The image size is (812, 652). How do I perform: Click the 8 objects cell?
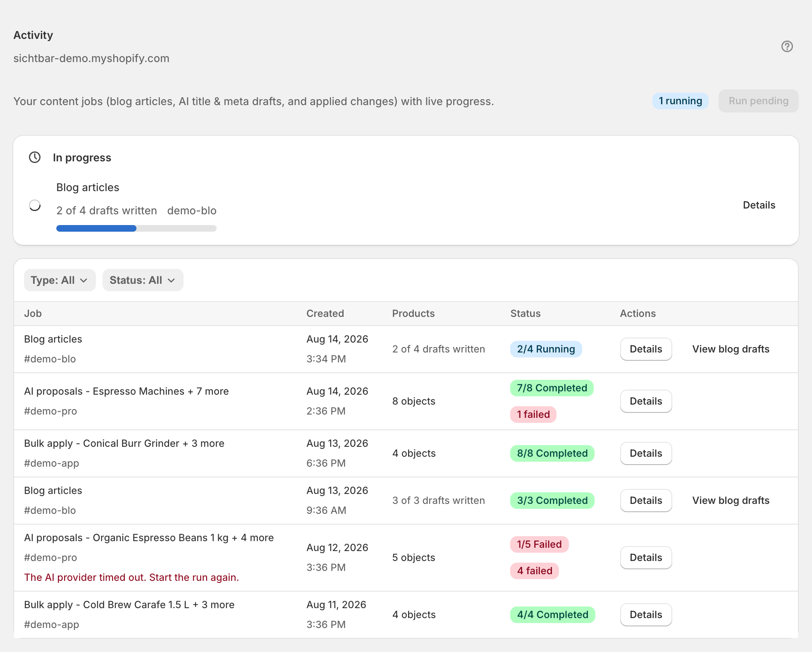point(413,401)
